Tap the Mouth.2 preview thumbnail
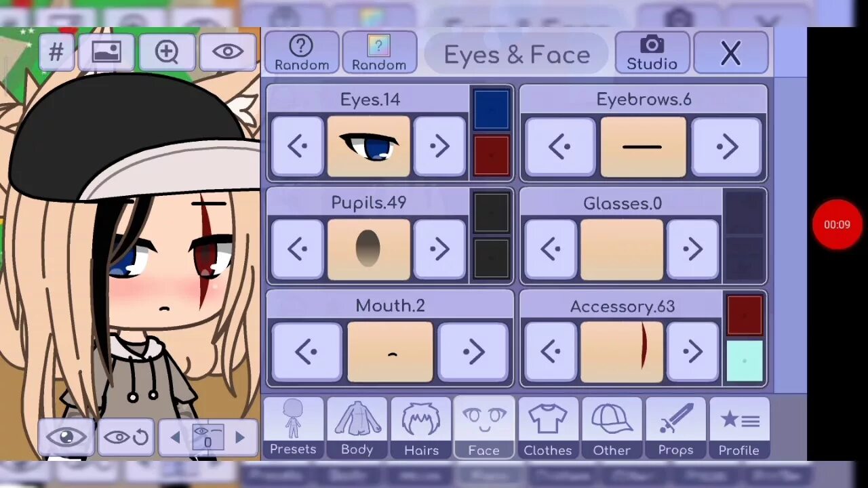868x488 pixels. click(x=390, y=352)
